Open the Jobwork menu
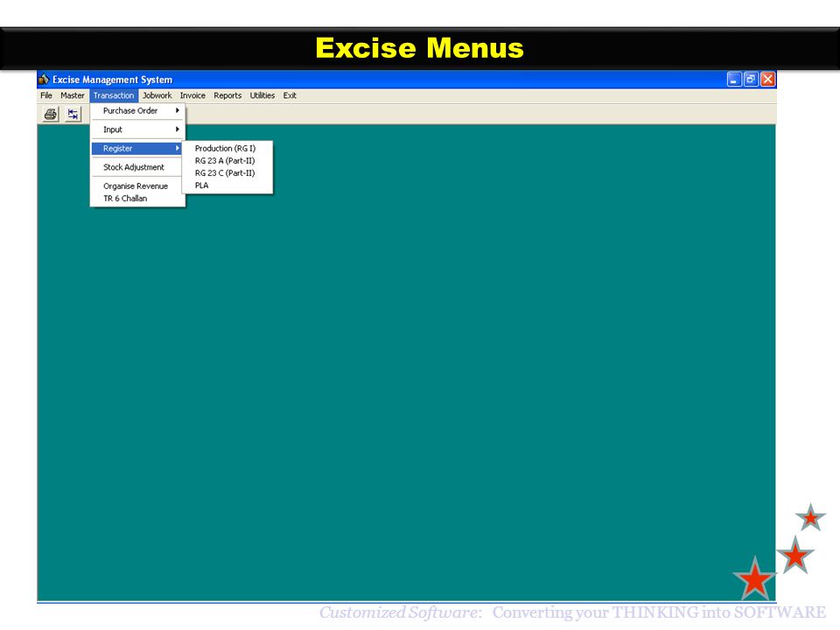840x630 pixels. pos(157,95)
